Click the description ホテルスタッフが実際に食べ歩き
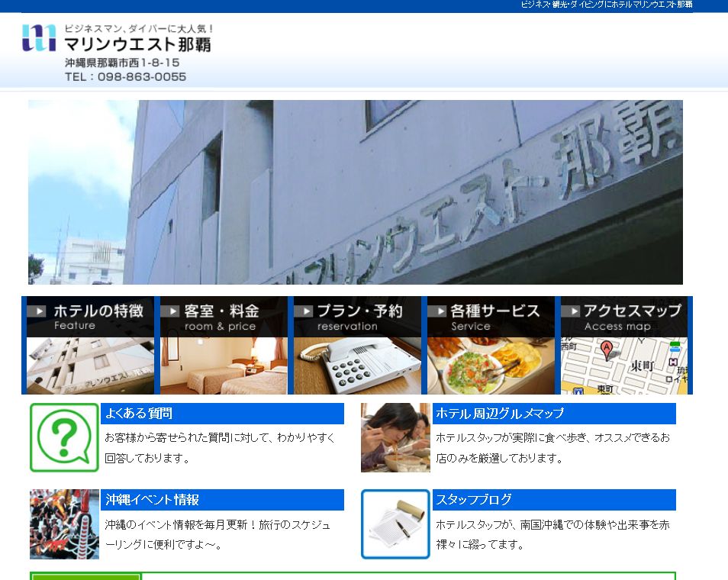 coord(552,448)
